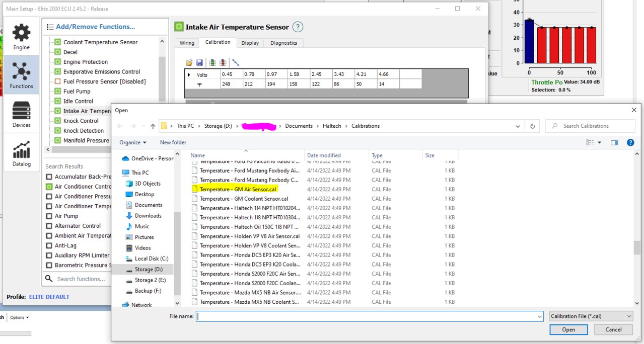
Task: Open the Options dropdown at bottom left
Action: (x=19, y=317)
